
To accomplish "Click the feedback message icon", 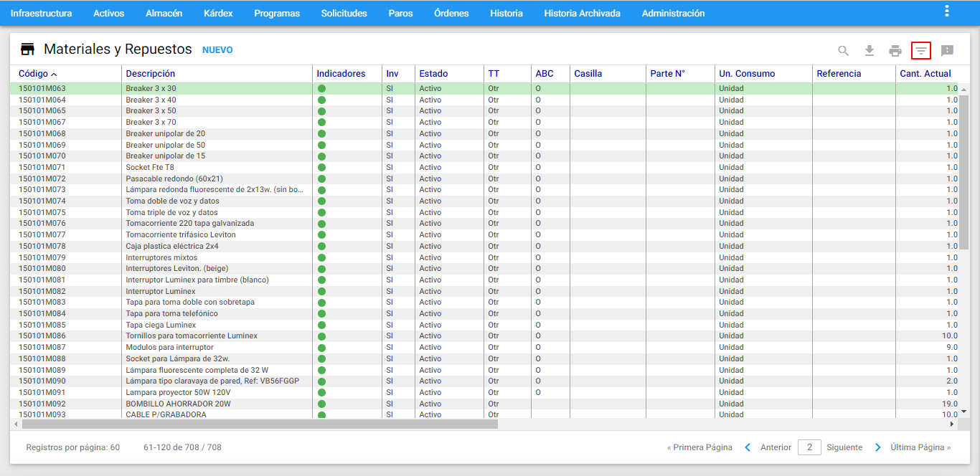I will click(947, 51).
